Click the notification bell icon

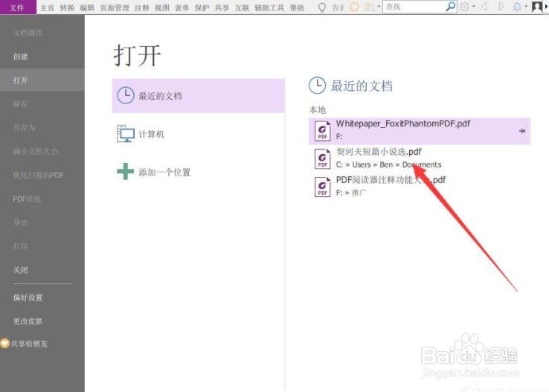tap(517, 7)
